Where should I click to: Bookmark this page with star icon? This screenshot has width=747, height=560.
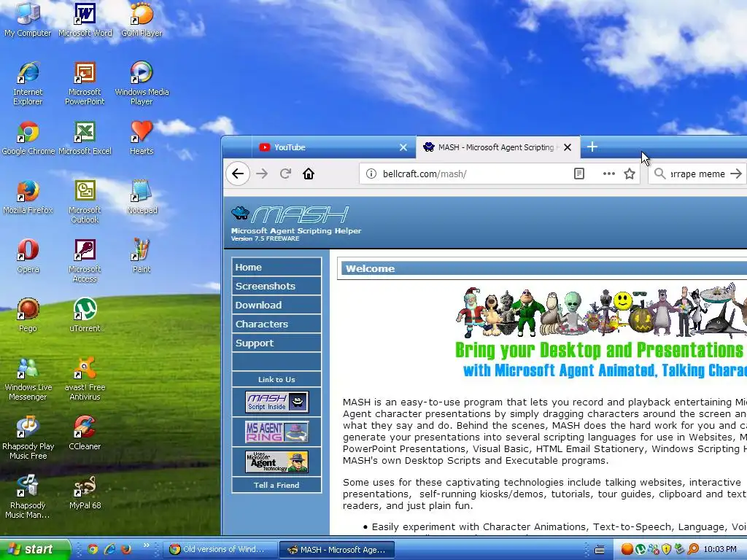pyautogui.click(x=630, y=174)
